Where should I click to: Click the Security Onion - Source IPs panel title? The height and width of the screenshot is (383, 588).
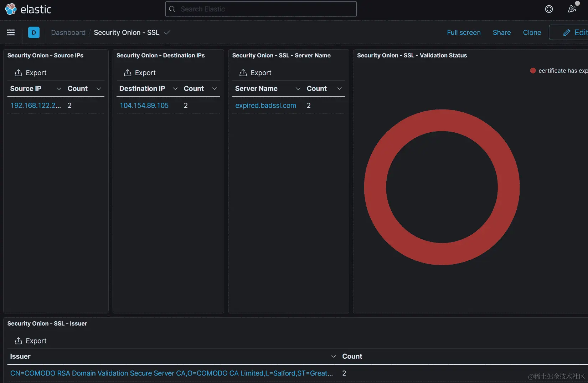point(45,55)
